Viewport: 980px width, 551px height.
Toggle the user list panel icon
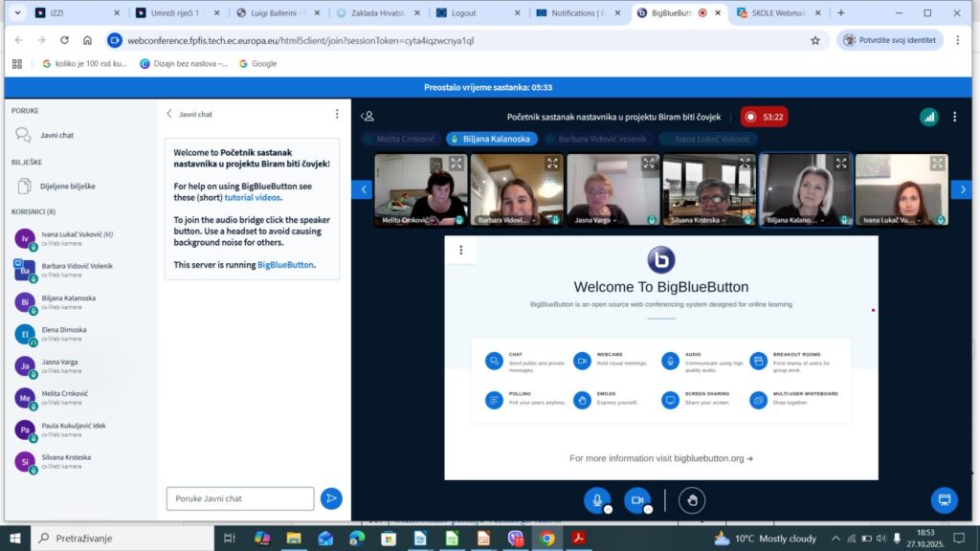coord(367,117)
